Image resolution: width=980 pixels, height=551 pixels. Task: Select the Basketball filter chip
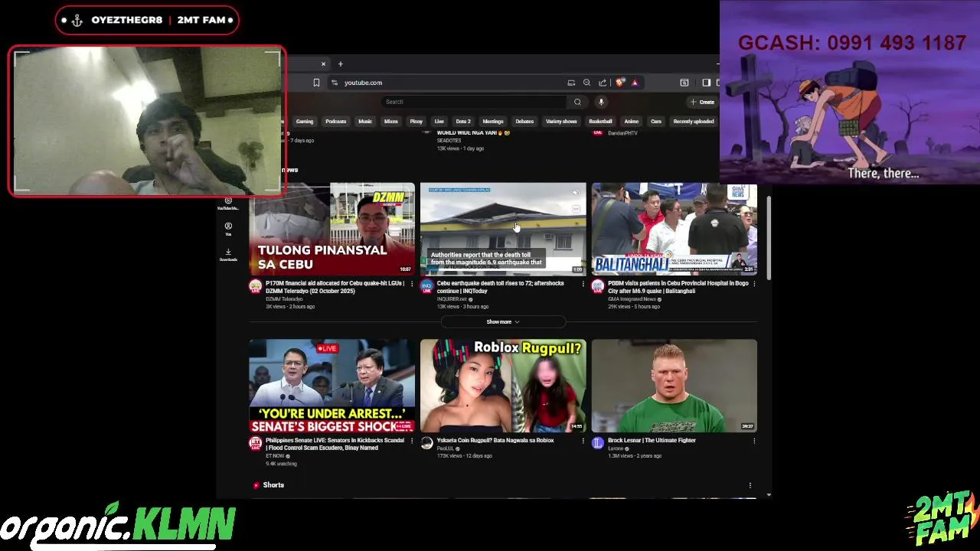tap(600, 122)
